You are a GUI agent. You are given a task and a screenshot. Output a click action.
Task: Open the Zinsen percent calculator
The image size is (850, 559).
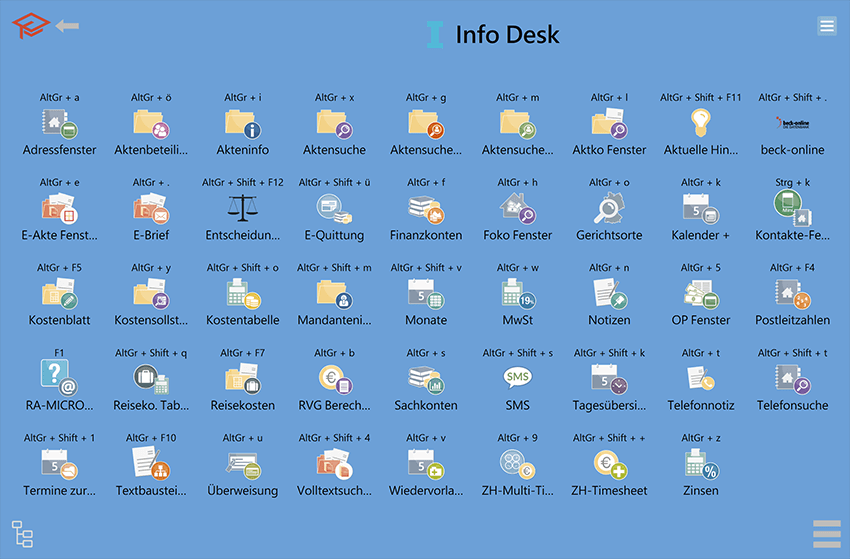pyautogui.click(x=700, y=464)
